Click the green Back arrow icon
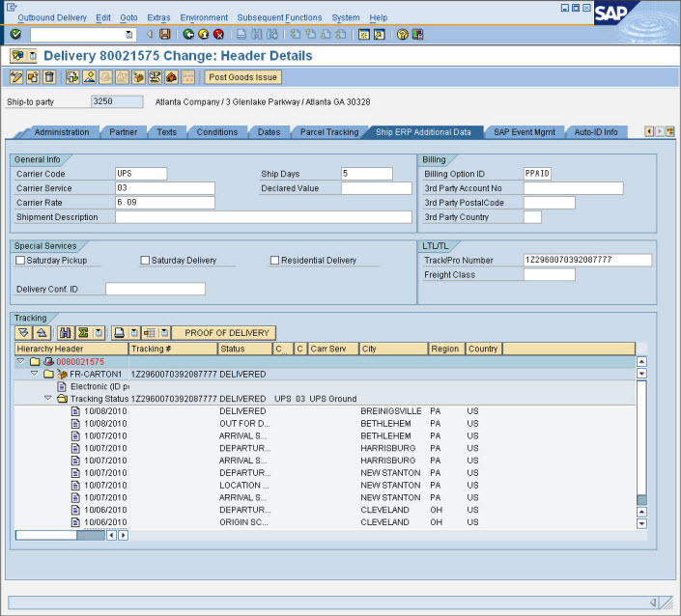681x616 pixels. point(188,34)
